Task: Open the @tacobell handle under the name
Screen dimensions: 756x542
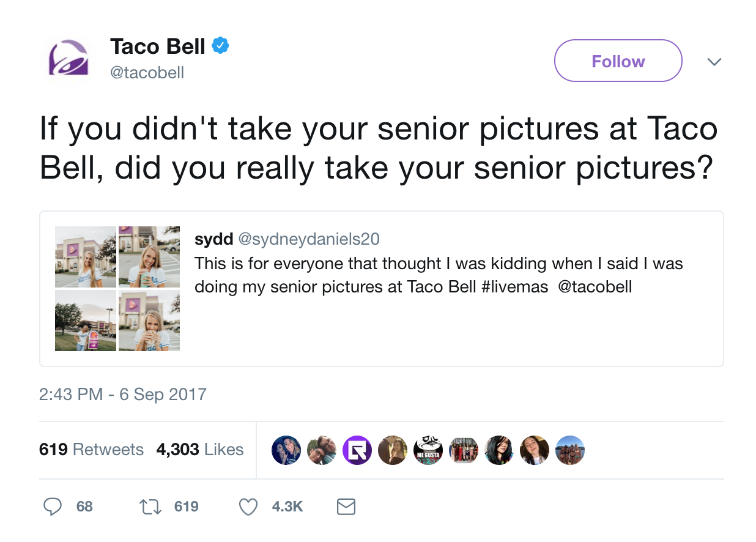Action: click(147, 73)
